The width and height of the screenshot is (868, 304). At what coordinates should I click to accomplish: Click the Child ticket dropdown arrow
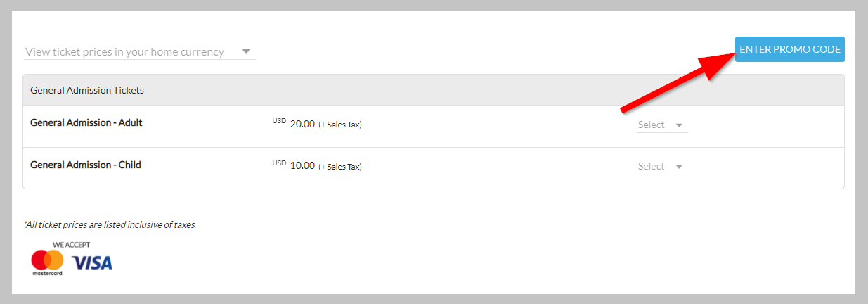[679, 167]
